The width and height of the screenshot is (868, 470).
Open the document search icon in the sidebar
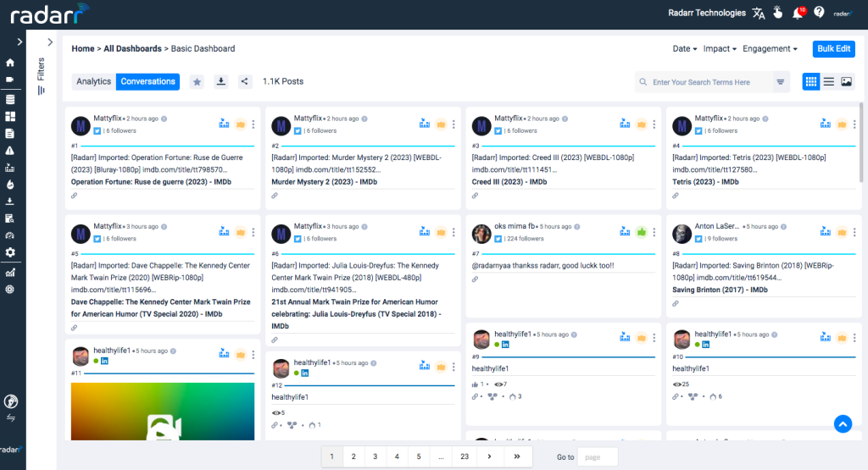[x=10, y=218]
